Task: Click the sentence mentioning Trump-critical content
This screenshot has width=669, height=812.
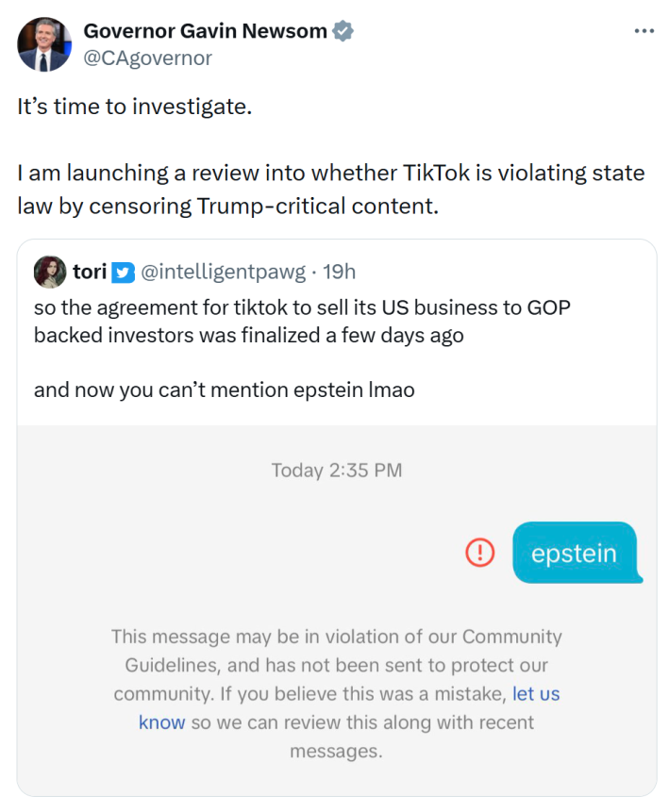Action: (329, 189)
